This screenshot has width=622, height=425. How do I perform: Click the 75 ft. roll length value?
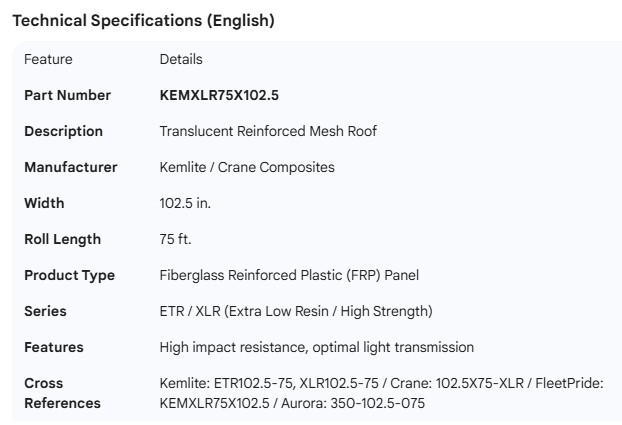click(x=176, y=239)
